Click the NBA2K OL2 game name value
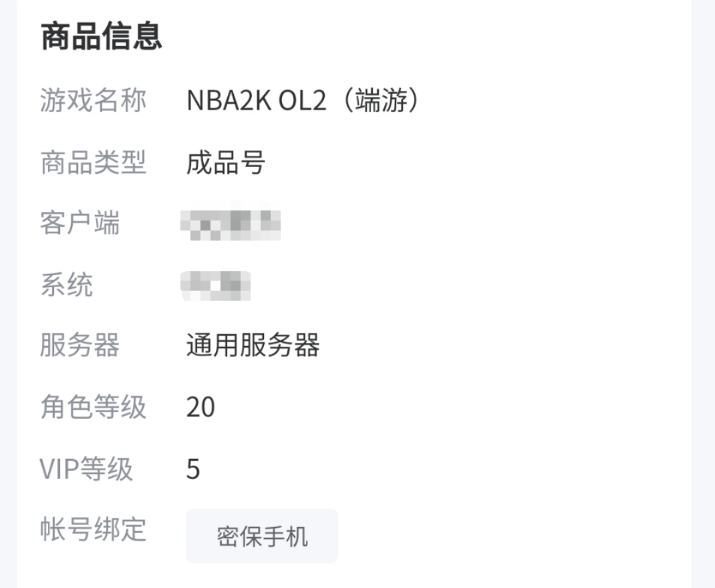The height and width of the screenshot is (588, 715). 256,101
